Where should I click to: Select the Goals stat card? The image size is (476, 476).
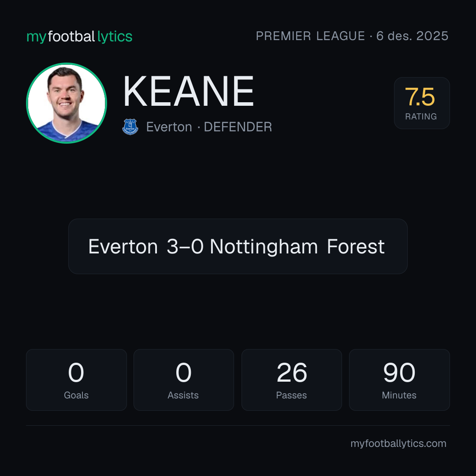click(x=76, y=380)
